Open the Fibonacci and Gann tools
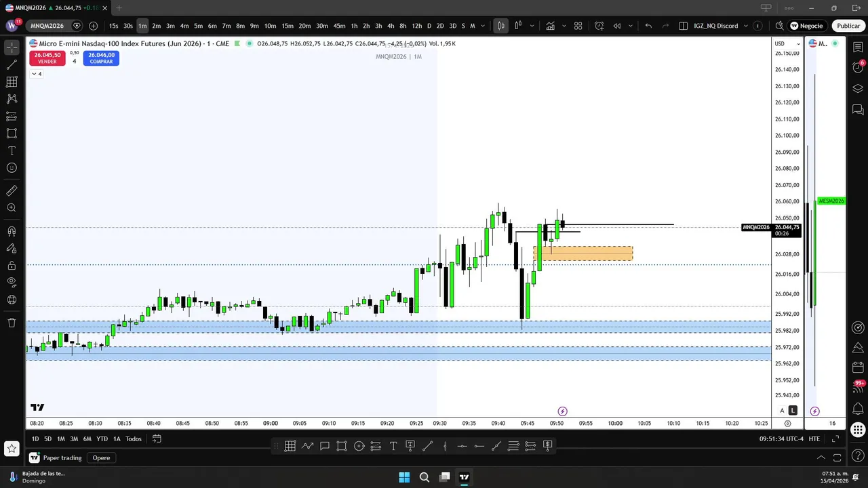The height and width of the screenshot is (488, 868). 12,82
